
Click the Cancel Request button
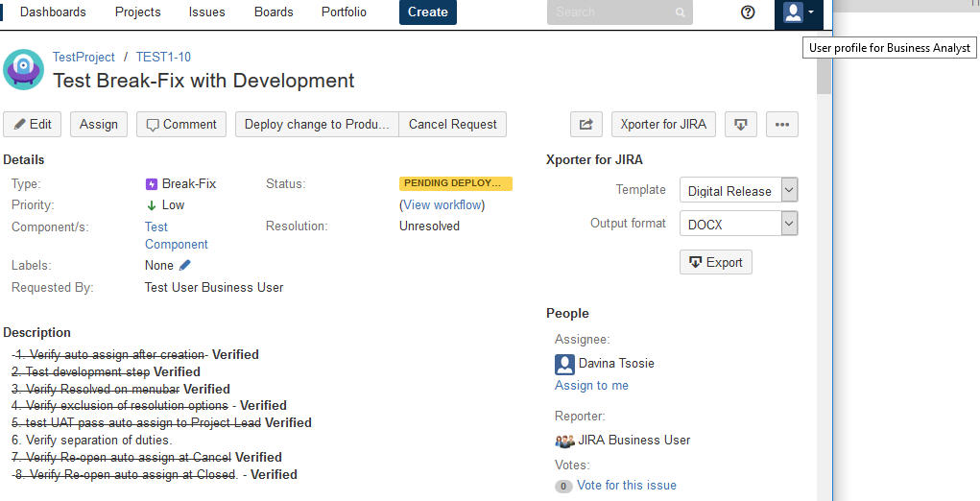click(452, 125)
